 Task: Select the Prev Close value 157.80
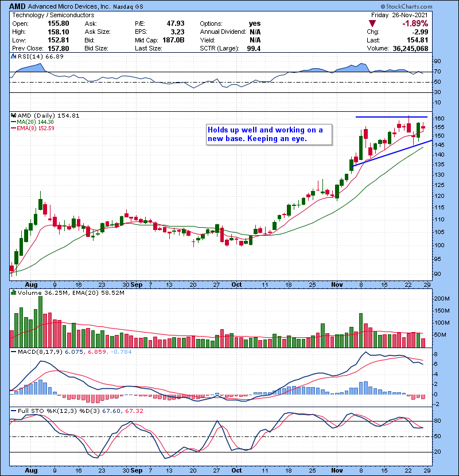click(x=59, y=48)
